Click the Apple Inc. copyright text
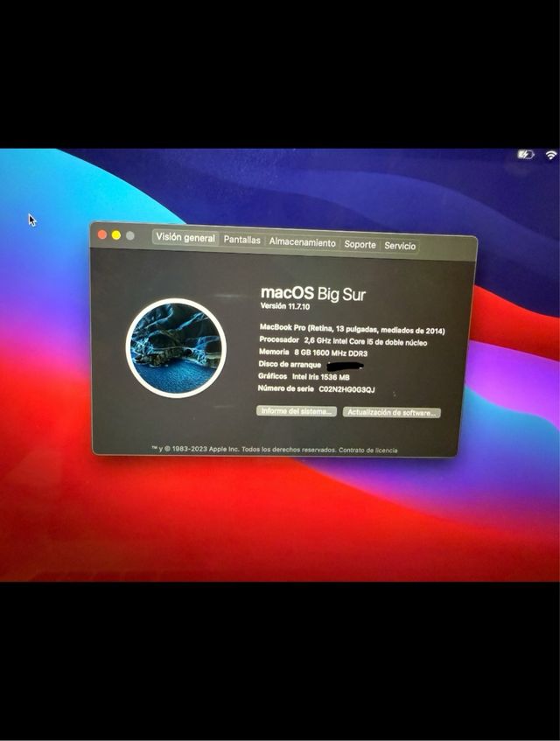Screen dimensions: 560x741 pos(243,449)
